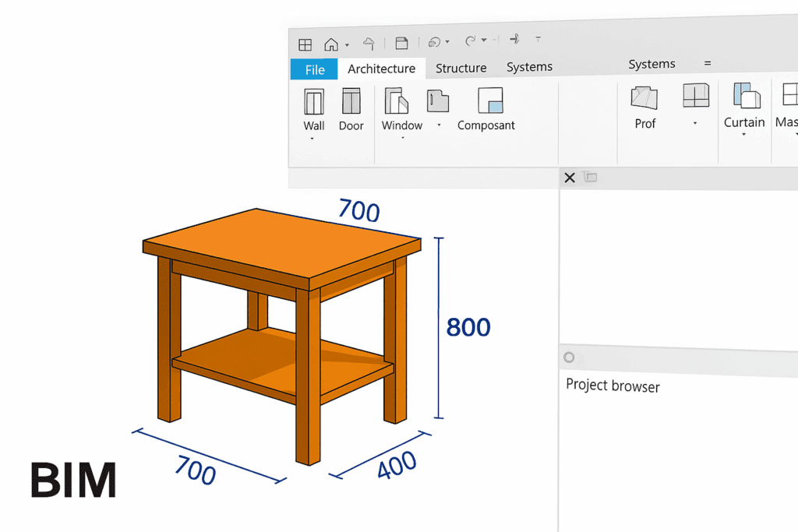Screen dimensions: 798x532
Task: Click the Window tool icon
Action: pyautogui.click(x=396, y=101)
